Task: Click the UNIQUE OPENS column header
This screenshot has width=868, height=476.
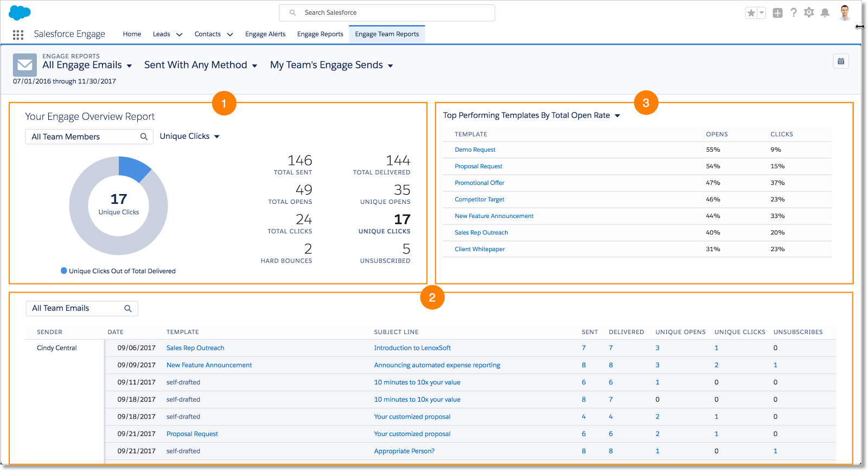Action: 680,332
